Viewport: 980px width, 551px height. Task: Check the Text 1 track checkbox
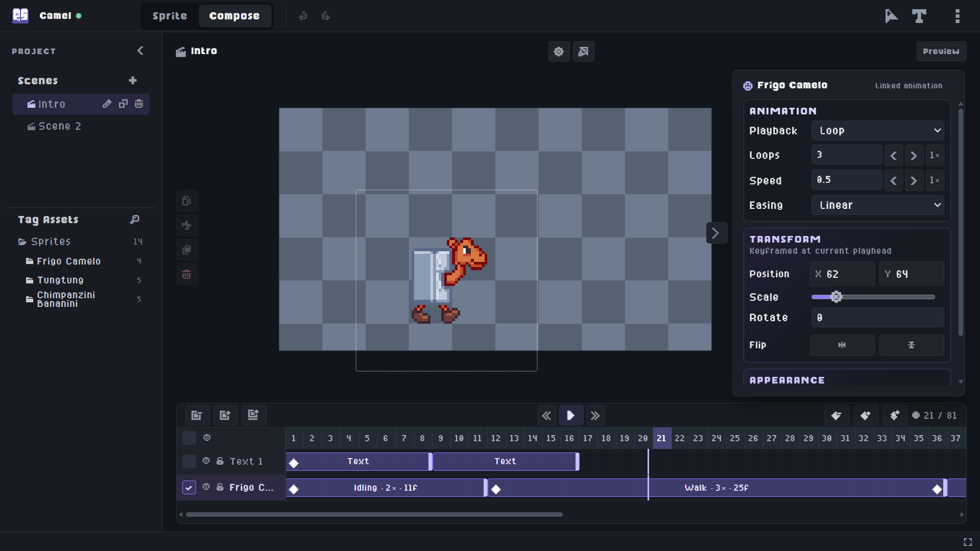[189, 461]
